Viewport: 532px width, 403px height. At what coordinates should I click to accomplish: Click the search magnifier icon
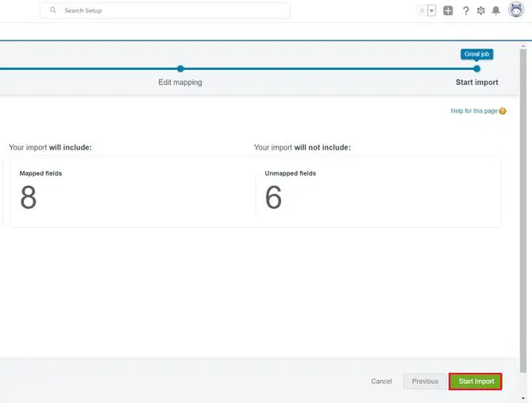pyautogui.click(x=53, y=10)
